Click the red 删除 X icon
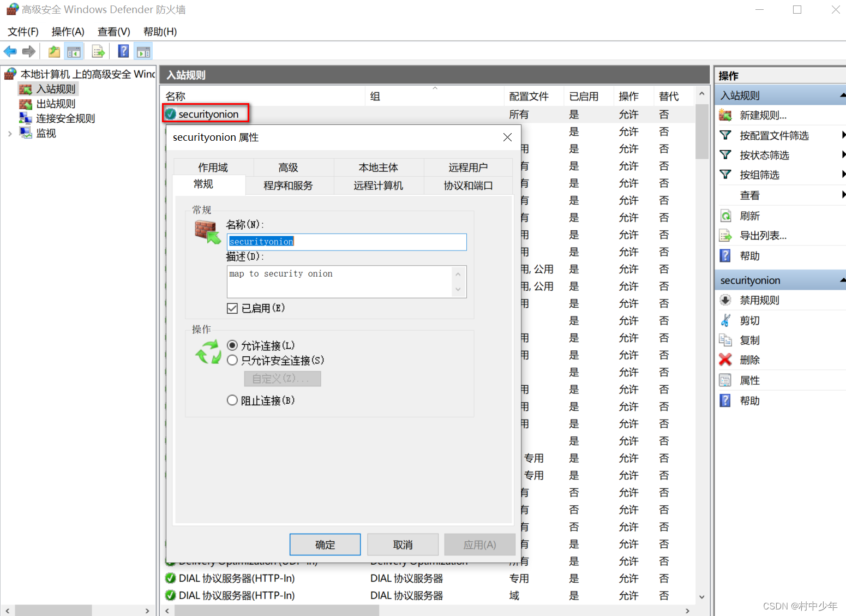The height and width of the screenshot is (616, 846). click(725, 360)
